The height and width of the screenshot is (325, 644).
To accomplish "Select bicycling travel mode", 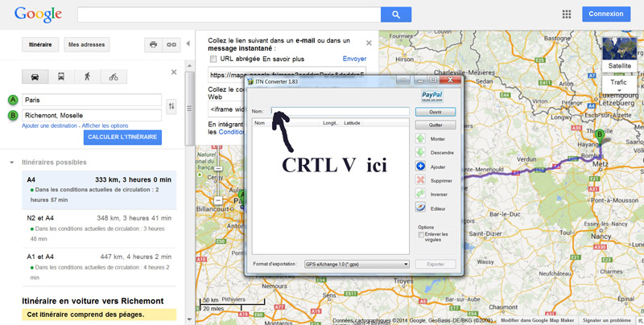I will (114, 76).
